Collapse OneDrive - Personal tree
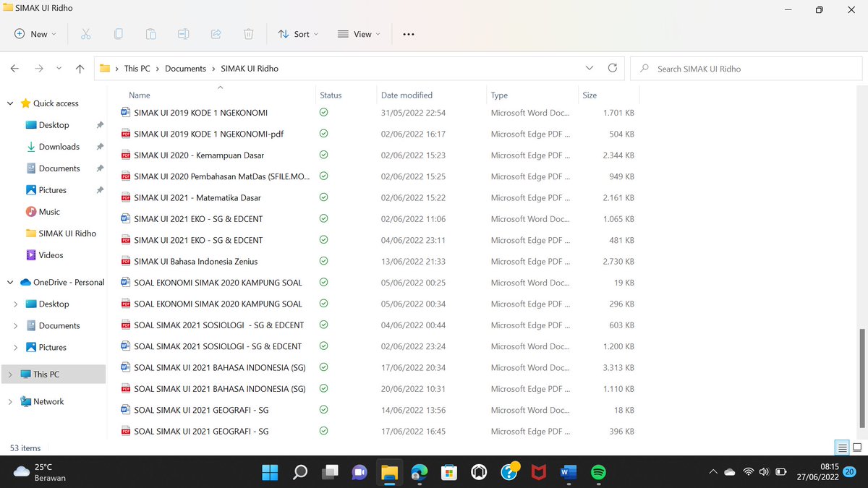The width and height of the screenshot is (868, 488). 10,282
